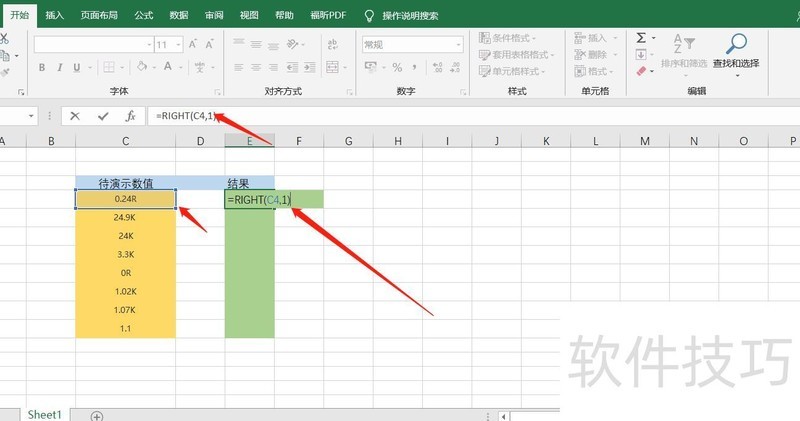Toggle Wrap Text
Screen dimensions: 800x421
coord(333,44)
